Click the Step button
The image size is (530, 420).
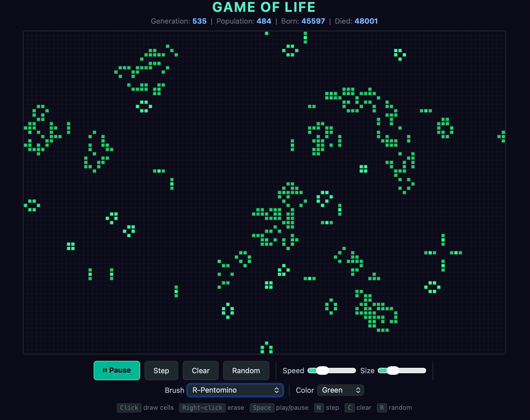161,371
